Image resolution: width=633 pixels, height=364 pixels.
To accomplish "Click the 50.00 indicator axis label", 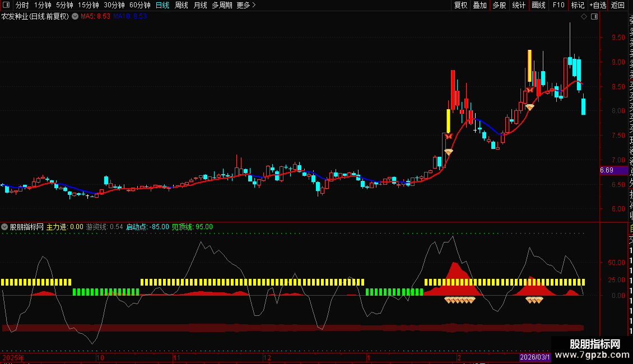I will tap(616, 263).
